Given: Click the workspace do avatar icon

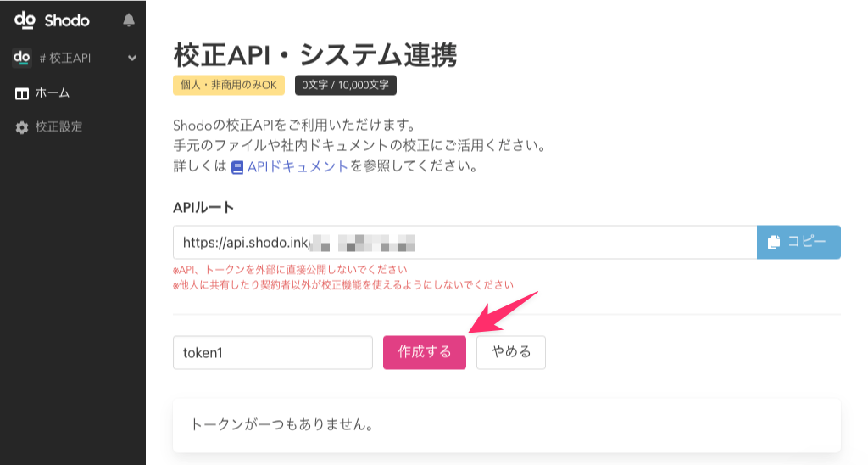Looking at the screenshot, I should (21, 58).
